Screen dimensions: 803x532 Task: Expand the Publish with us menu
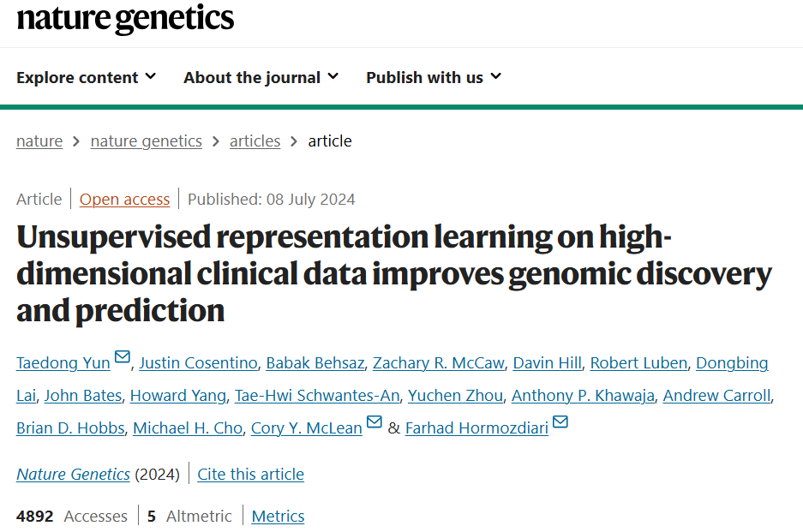(433, 77)
